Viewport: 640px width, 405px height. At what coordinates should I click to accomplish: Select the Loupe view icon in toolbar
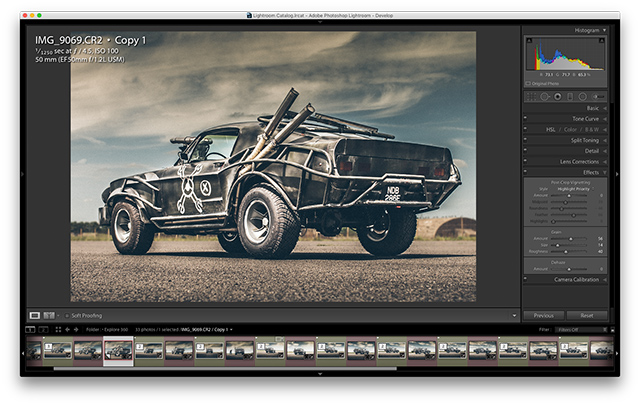(35, 315)
